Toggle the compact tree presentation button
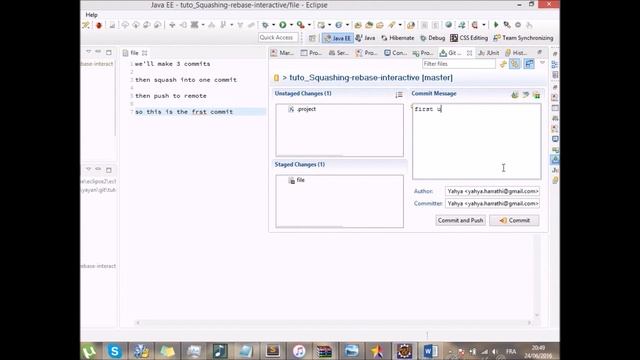The height and width of the screenshot is (360, 640). point(515,64)
